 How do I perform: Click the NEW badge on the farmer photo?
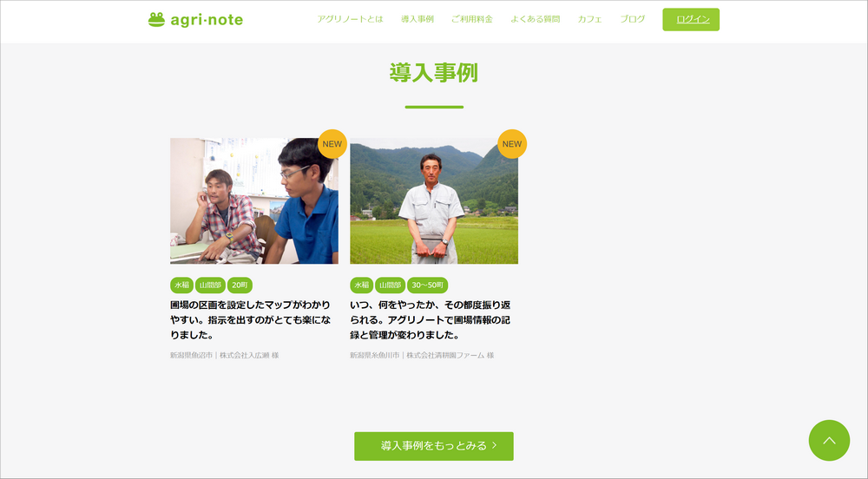(512, 144)
